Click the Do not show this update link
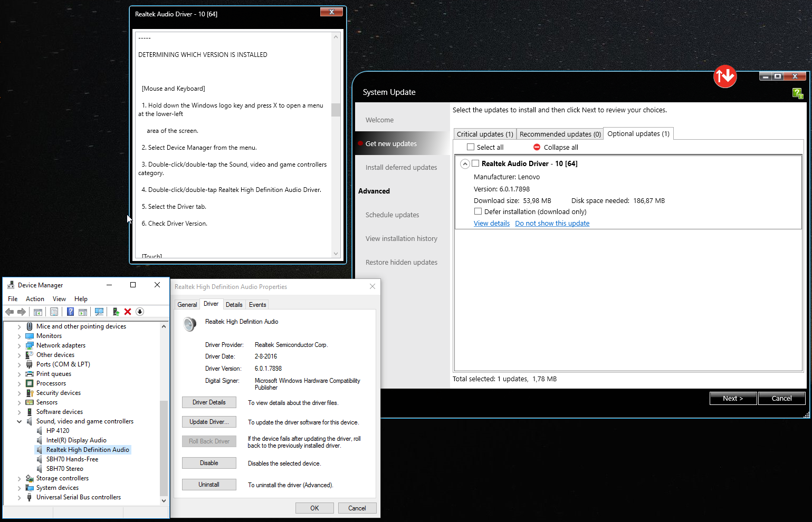Screen dimensions: 812x522 (552, 224)
